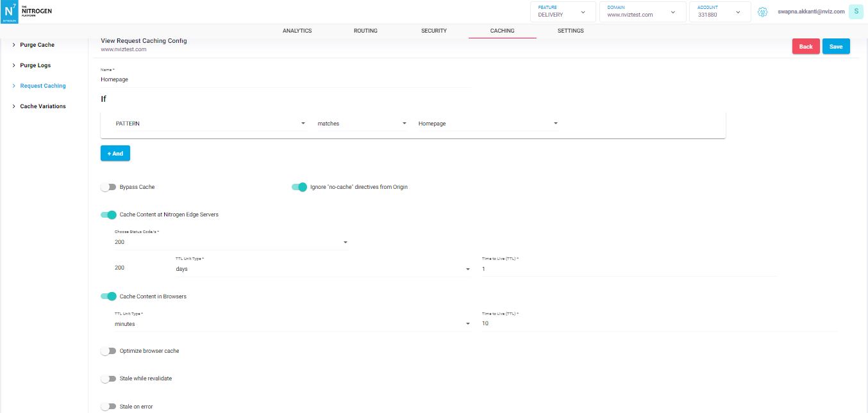Switch to the SETTINGS tab
868x413 pixels.
pyautogui.click(x=571, y=31)
